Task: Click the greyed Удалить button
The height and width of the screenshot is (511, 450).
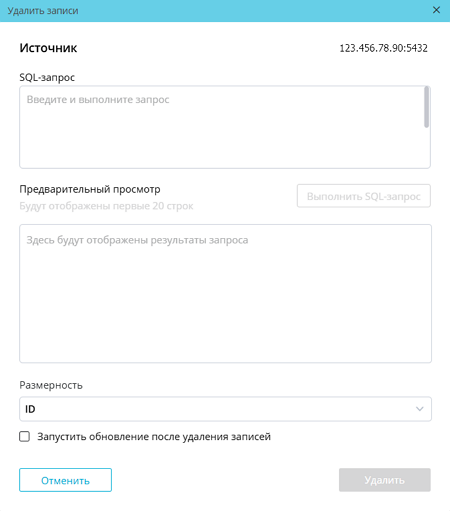Action: [x=385, y=480]
